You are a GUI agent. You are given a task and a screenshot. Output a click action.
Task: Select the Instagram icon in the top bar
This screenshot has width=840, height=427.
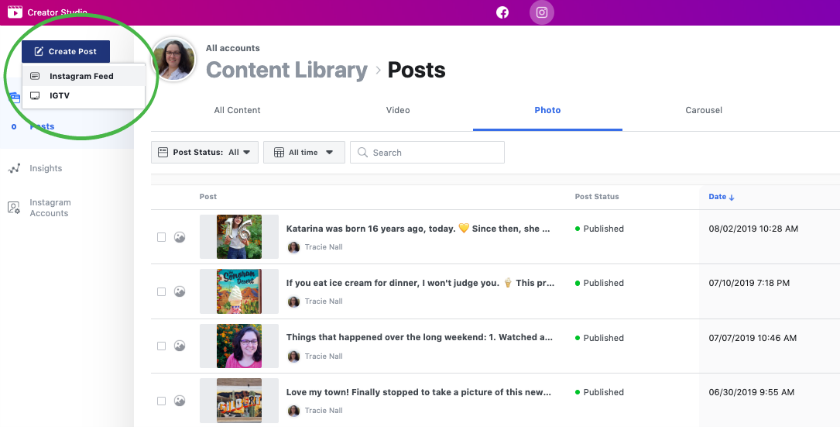(x=542, y=12)
